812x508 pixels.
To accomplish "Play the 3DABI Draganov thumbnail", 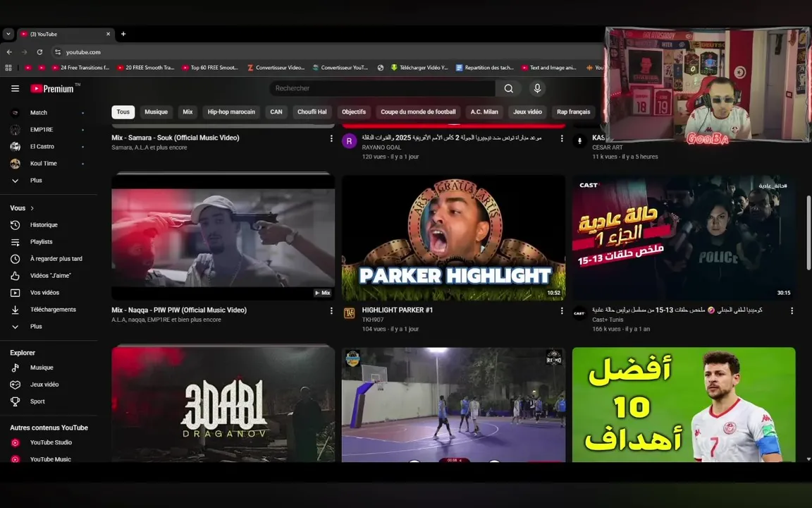I will tap(223, 404).
